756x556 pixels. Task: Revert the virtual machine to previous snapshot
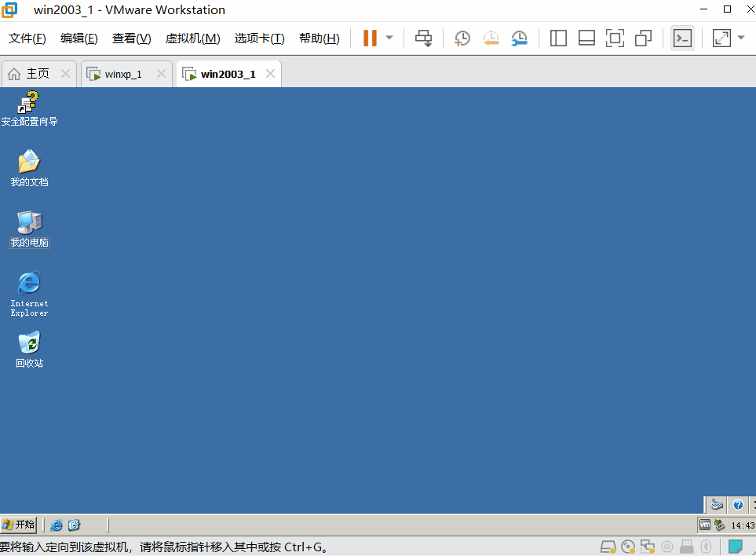pyautogui.click(x=491, y=38)
